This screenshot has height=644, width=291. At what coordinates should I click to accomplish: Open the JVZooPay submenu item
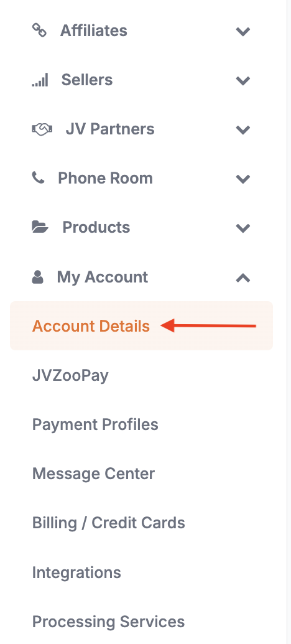(x=70, y=375)
